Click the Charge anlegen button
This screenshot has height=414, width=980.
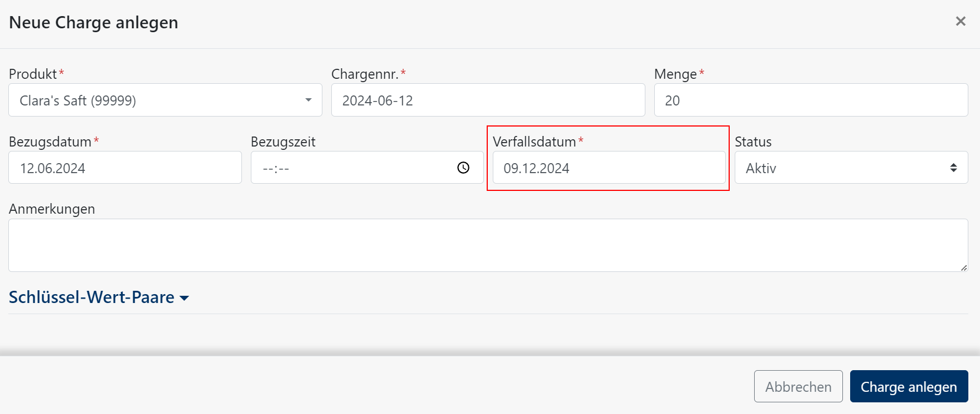click(909, 386)
